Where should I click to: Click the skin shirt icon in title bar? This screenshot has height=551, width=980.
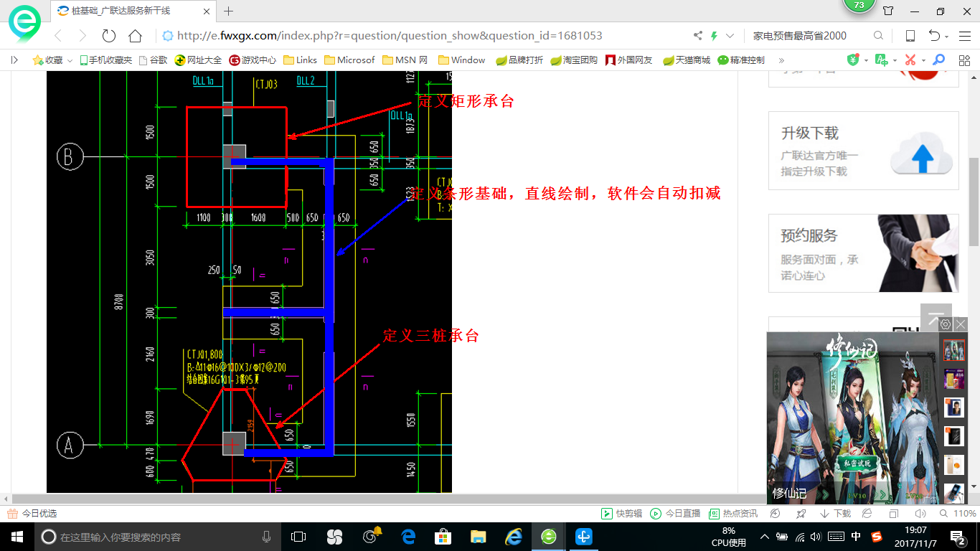[x=888, y=11]
